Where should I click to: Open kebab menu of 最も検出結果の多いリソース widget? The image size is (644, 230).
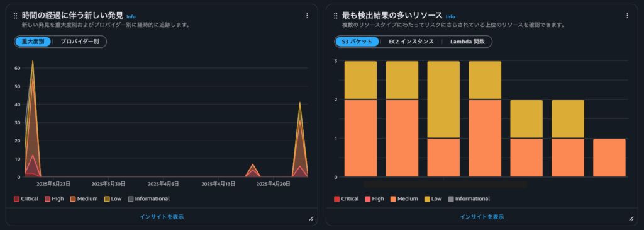pyautogui.click(x=627, y=16)
